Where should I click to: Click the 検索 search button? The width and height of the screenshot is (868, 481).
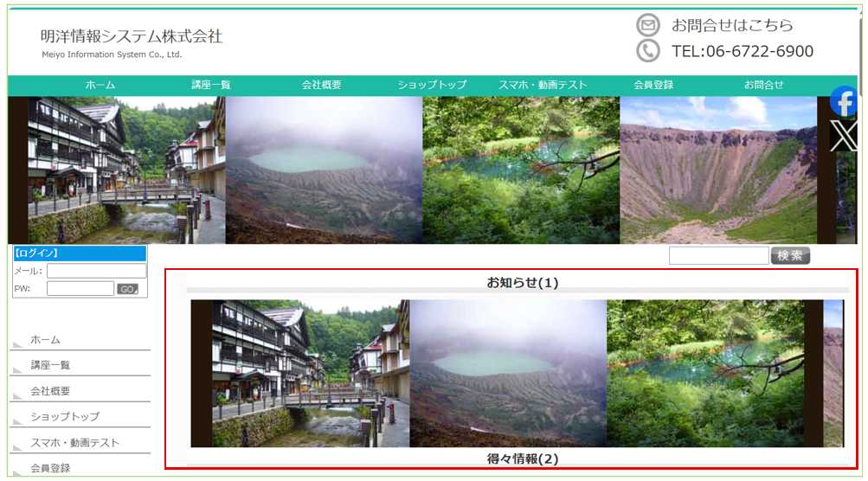tap(790, 256)
